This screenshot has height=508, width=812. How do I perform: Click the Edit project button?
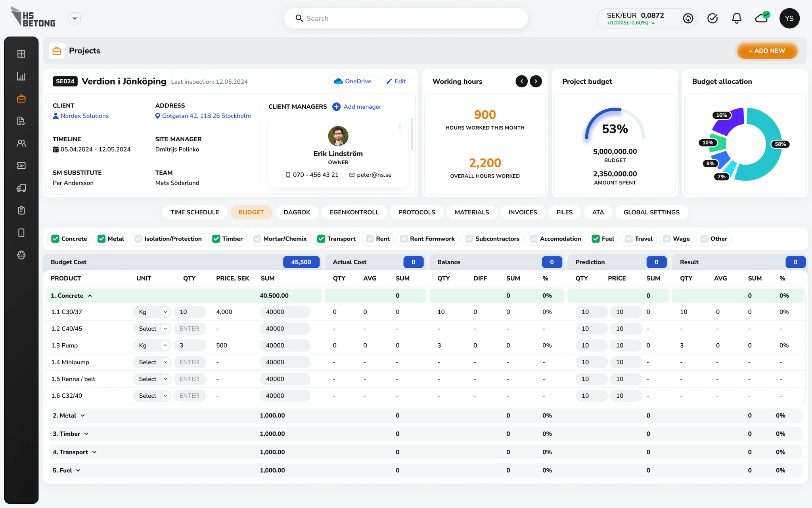[x=396, y=81]
